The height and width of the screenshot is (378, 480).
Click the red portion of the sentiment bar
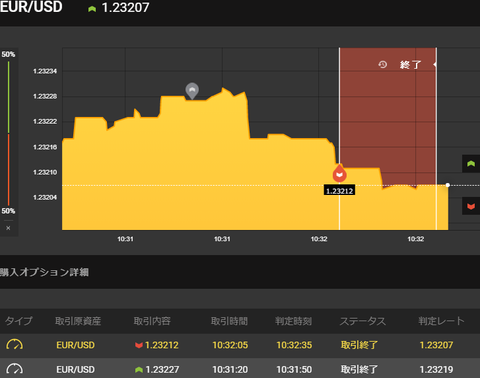click(x=8, y=170)
